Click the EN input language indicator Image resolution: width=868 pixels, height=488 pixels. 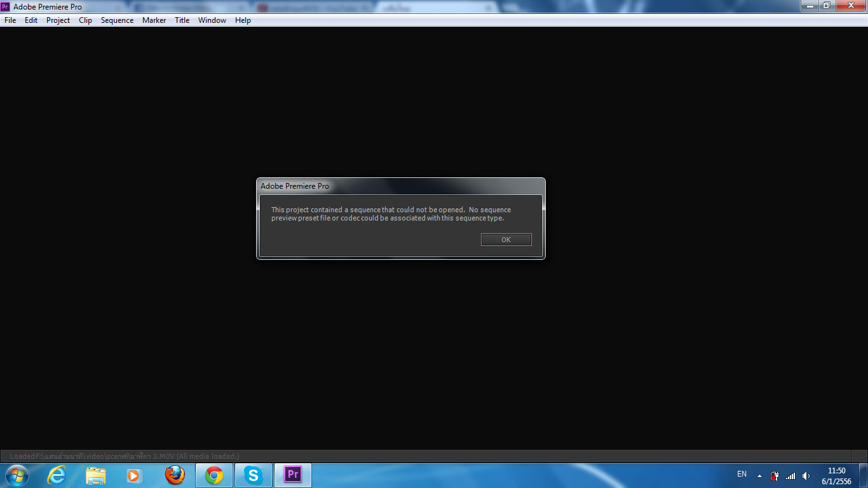point(742,474)
